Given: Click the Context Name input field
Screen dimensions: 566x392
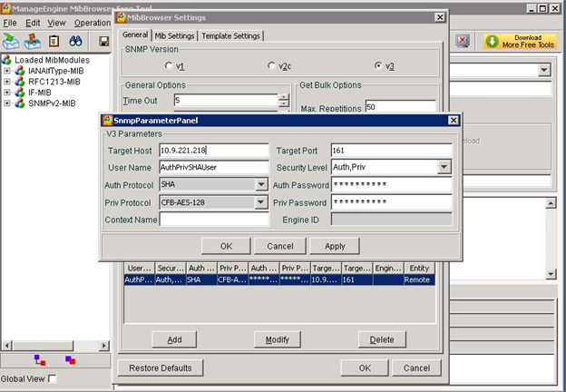Looking at the screenshot, I should pyautogui.click(x=214, y=220).
